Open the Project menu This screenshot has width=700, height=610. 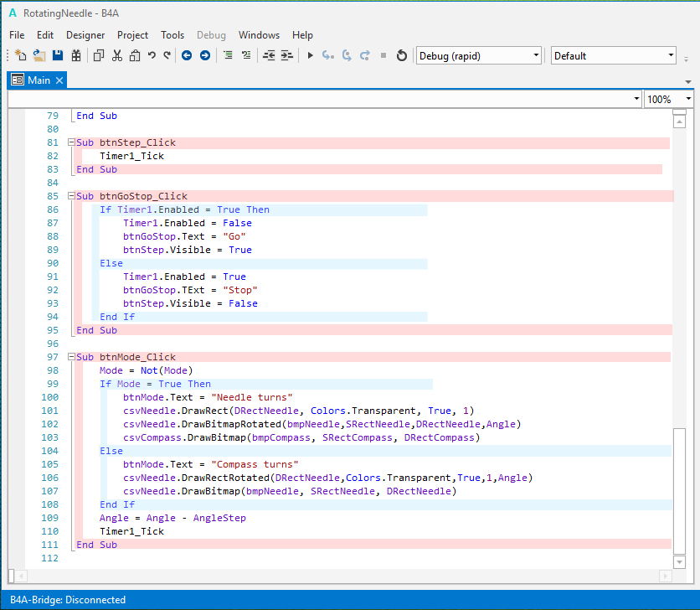(x=132, y=35)
